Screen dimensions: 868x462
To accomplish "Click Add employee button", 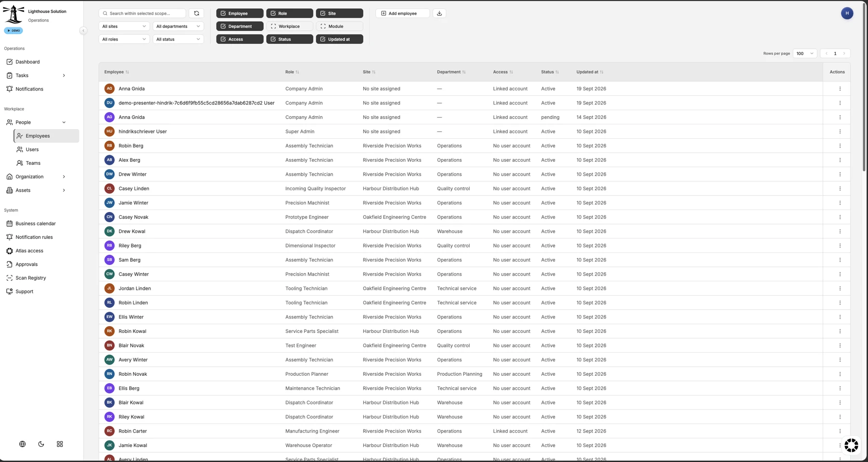I will pos(402,13).
